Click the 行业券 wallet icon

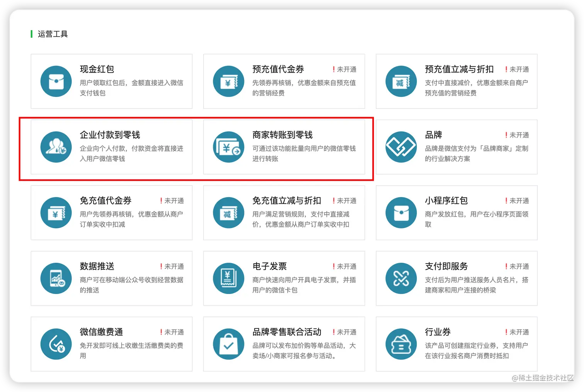point(401,344)
